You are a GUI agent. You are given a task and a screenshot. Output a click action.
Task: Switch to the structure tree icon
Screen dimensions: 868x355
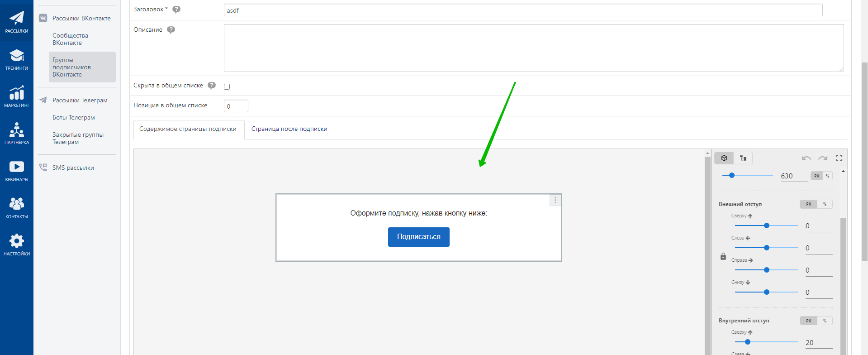743,158
